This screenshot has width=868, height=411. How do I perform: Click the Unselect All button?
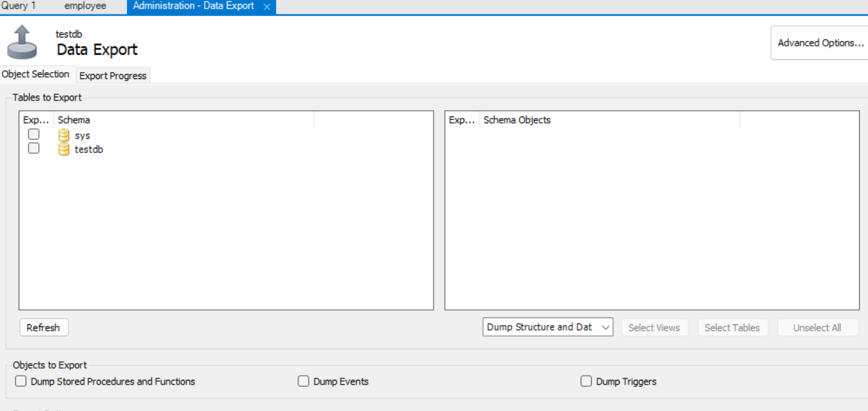(x=817, y=328)
